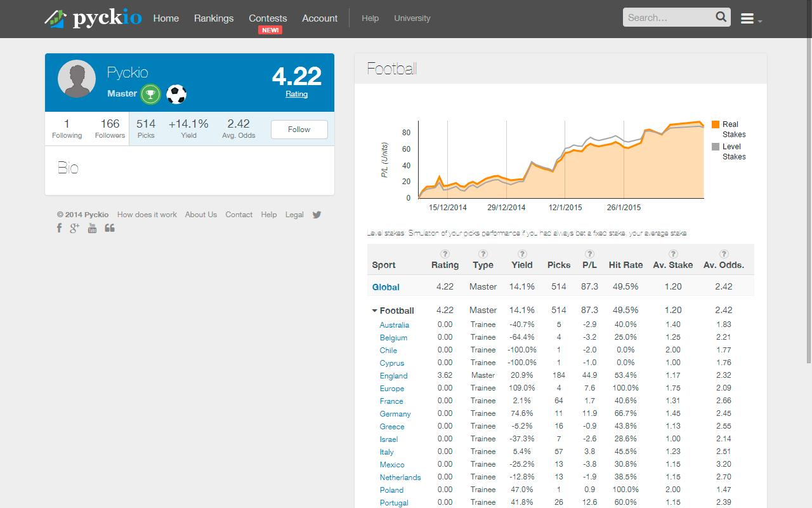Open the Australia league link
This screenshot has width=812, height=508.
click(395, 325)
